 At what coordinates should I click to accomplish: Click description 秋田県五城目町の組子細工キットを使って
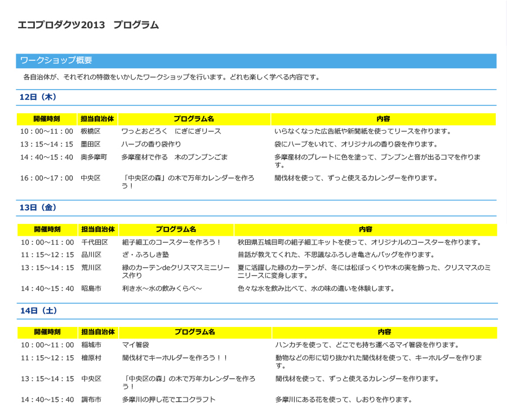tap(360, 242)
